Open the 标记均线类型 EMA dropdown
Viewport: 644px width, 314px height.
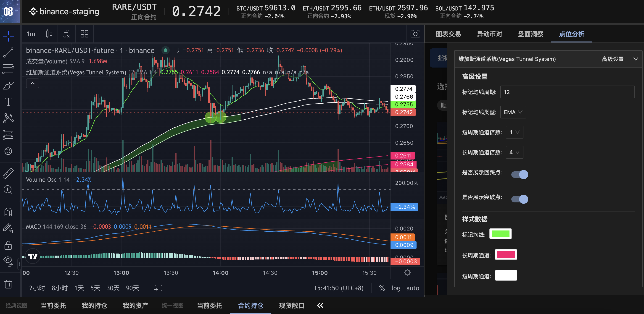point(513,112)
